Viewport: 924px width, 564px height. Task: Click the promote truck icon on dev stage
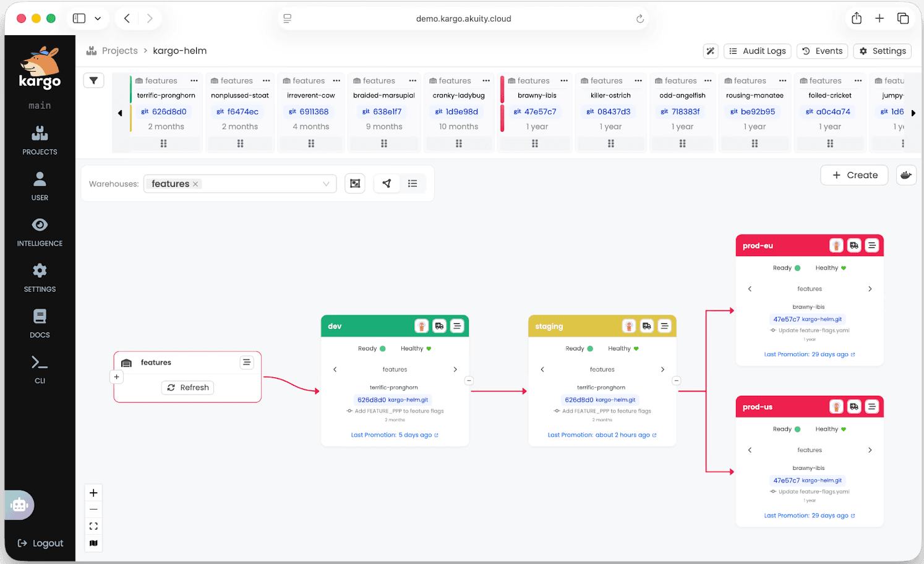(439, 326)
